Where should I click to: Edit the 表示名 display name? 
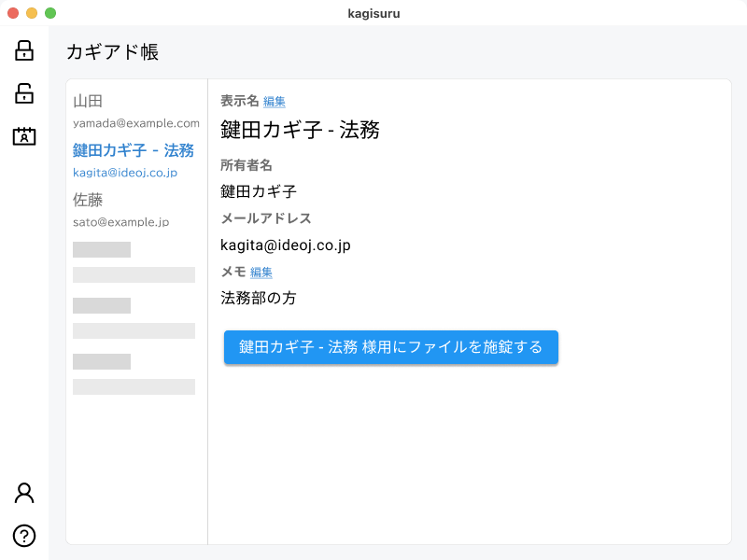274,102
